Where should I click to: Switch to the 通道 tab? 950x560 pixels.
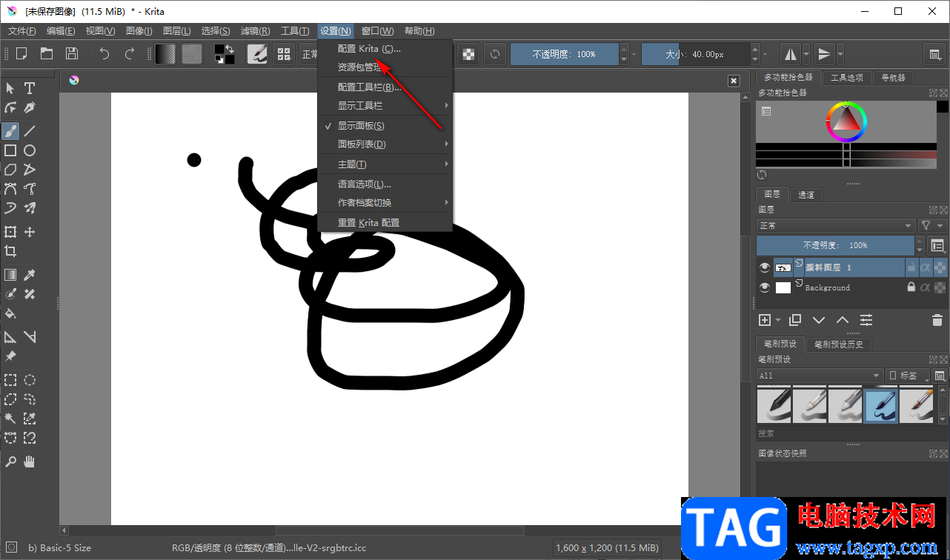point(806,195)
